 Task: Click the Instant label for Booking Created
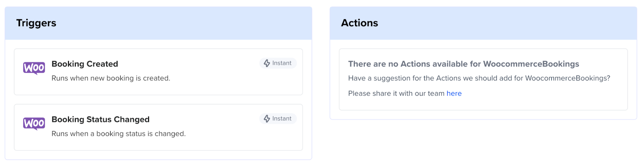tap(282, 63)
